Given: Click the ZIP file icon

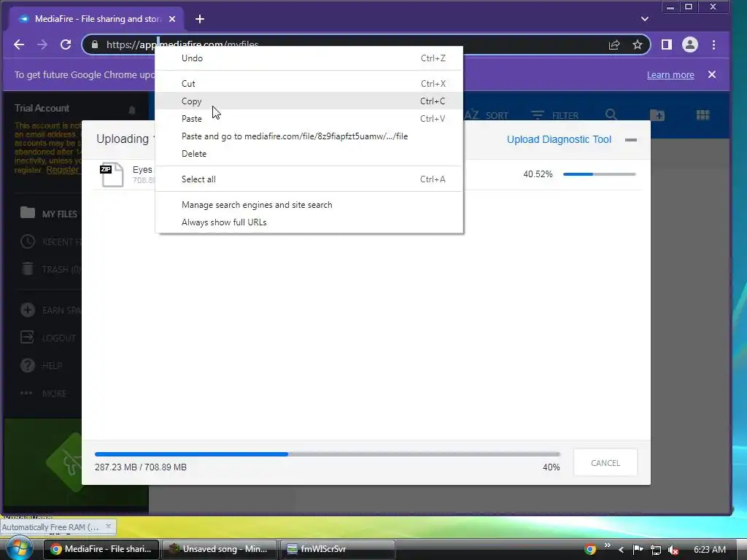Looking at the screenshot, I should (x=112, y=174).
